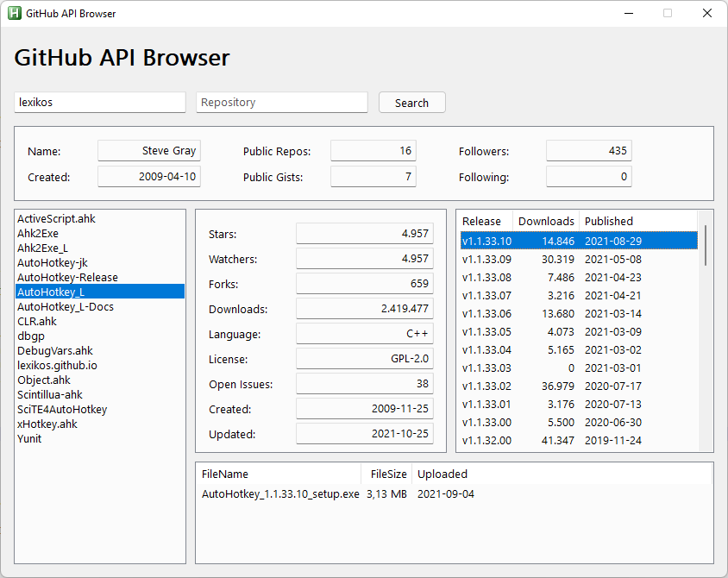Minimize the GitHub API Browser window

point(629,13)
